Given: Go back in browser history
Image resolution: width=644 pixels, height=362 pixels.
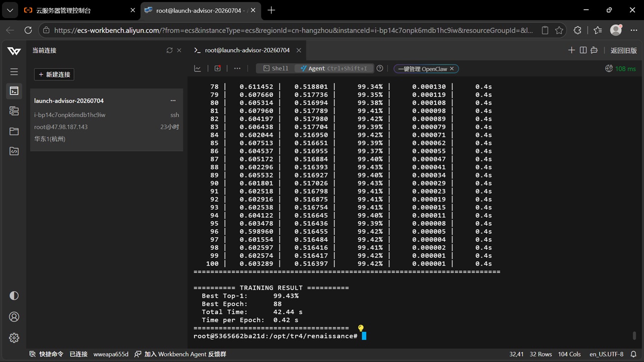Looking at the screenshot, I should [10, 30].
